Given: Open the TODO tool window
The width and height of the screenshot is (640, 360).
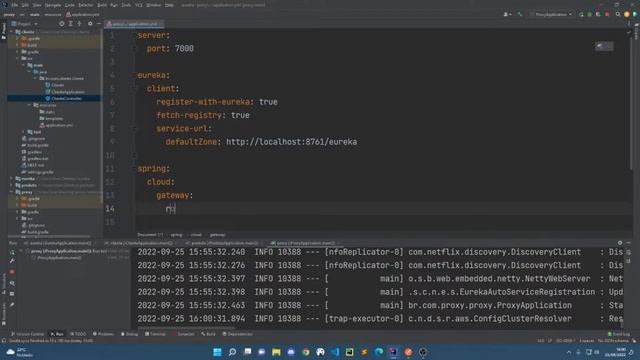Looking at the screenshot, I should 78,334.
